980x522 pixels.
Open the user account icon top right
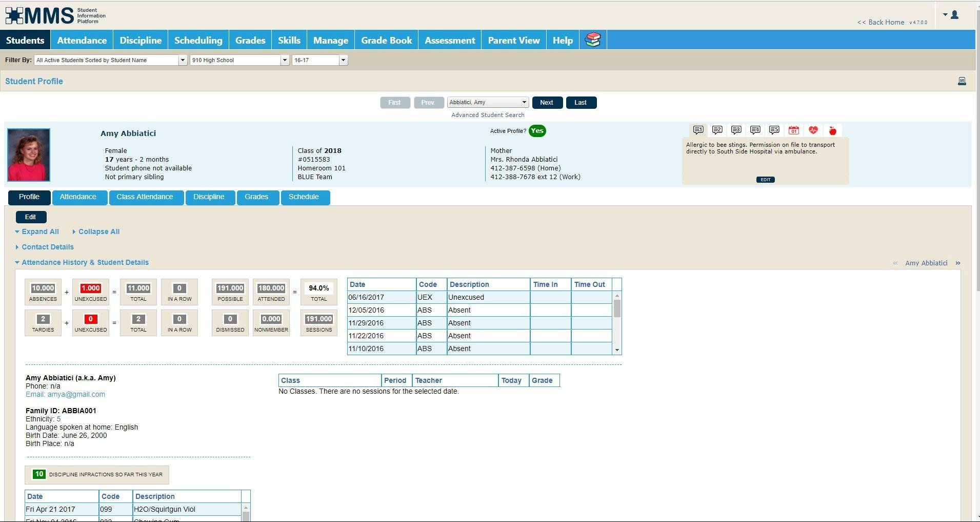coord(954,15)
